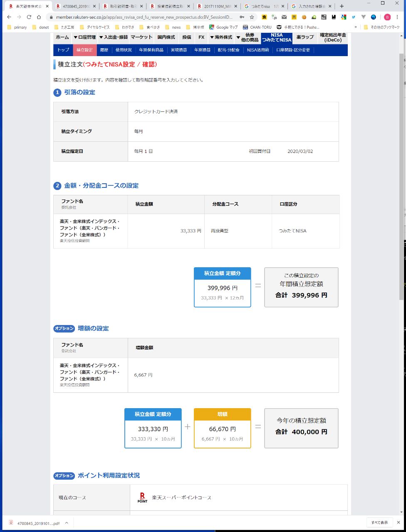Click the blue globe extension icon
Screen dimensions: 406x532
(x=373, y=17)
